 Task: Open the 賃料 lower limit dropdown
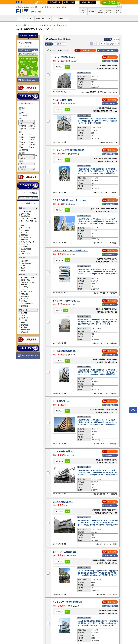(27, 121)
